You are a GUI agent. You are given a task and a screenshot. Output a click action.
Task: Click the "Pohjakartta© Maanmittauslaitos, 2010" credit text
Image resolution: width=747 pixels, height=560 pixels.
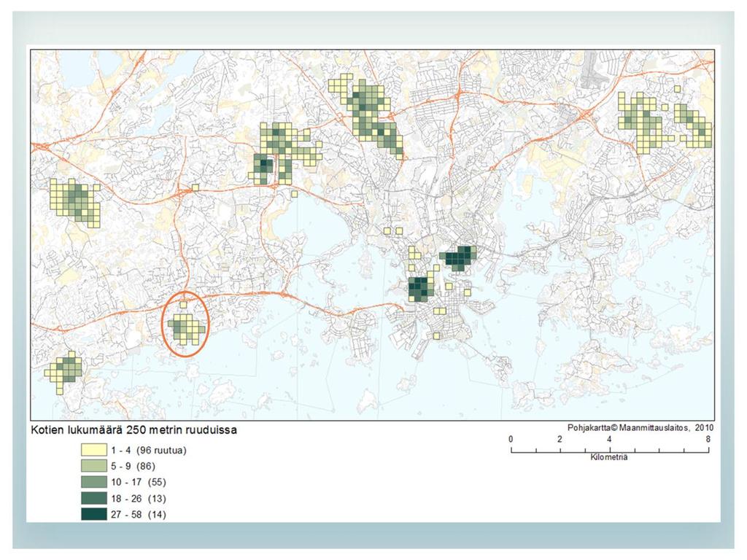640,427
